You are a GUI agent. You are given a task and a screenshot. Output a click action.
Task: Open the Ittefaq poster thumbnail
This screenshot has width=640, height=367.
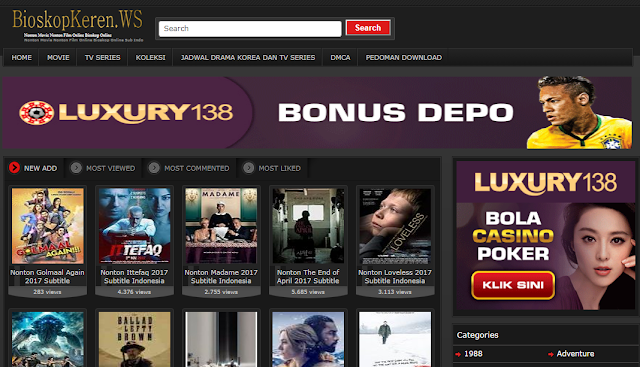pyautogui.click(x=135, y=226)
